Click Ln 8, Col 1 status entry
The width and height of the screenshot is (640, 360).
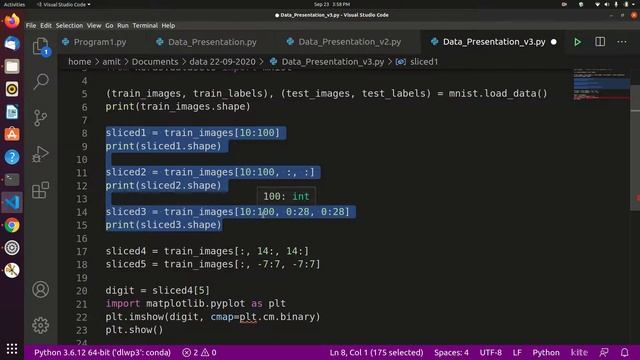pyautogui.click(x=376, y=353)
